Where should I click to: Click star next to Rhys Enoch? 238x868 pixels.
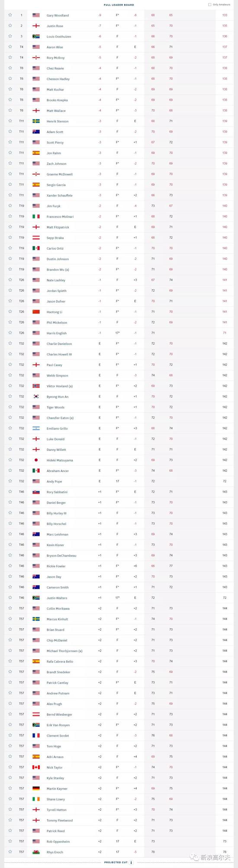click(x=10, y=852)
